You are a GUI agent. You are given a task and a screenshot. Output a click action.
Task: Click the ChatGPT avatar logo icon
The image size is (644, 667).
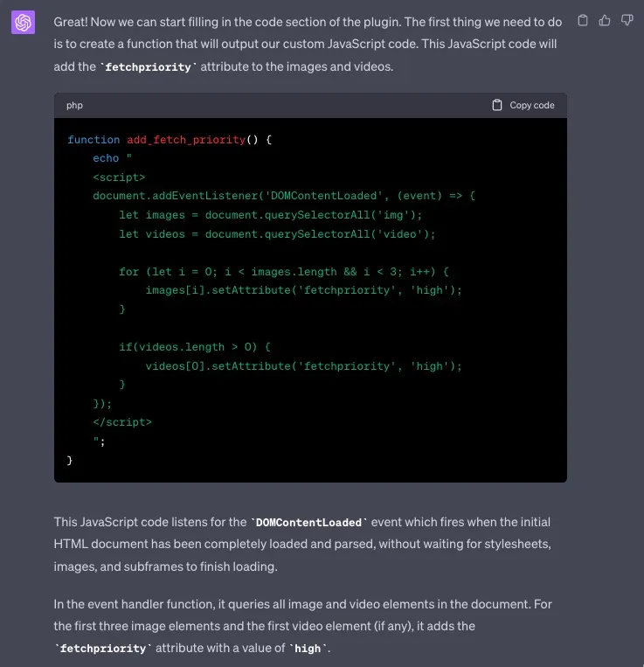[x=23, y=22]
